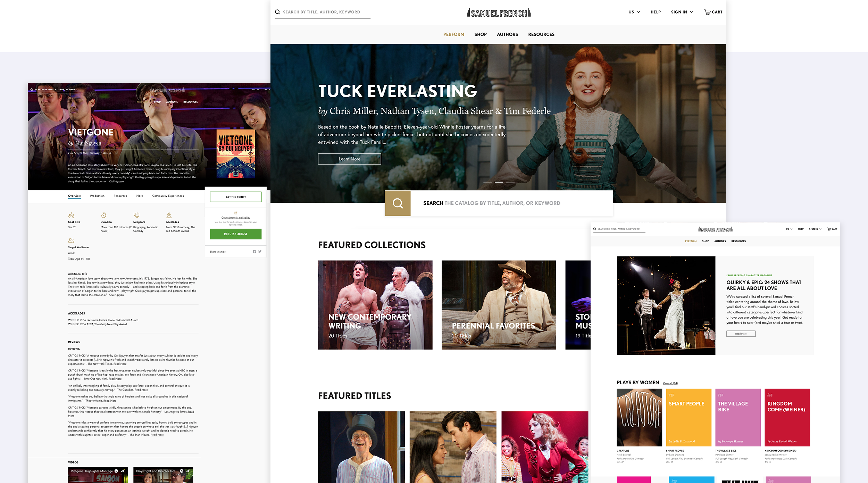Click the Accolades trophy icon
Image resolution: width=868 pixels, height=483 pixels.
(169, 215)
